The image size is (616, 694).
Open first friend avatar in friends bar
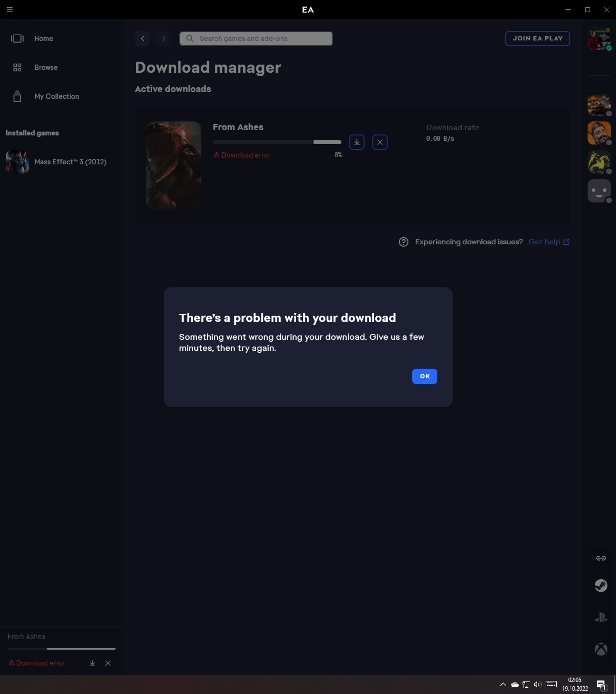[599, 104]
